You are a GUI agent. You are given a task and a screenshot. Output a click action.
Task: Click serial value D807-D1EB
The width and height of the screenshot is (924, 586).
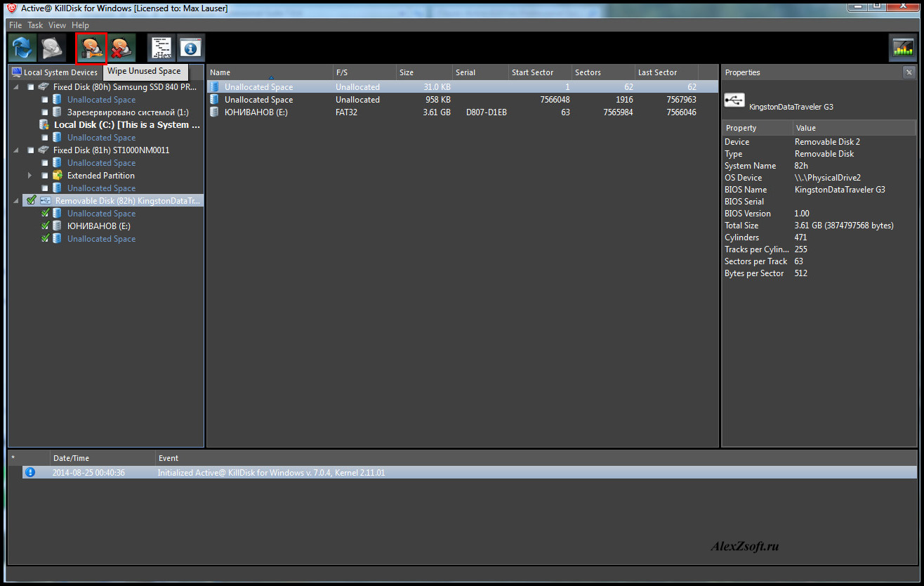[487, 112]
